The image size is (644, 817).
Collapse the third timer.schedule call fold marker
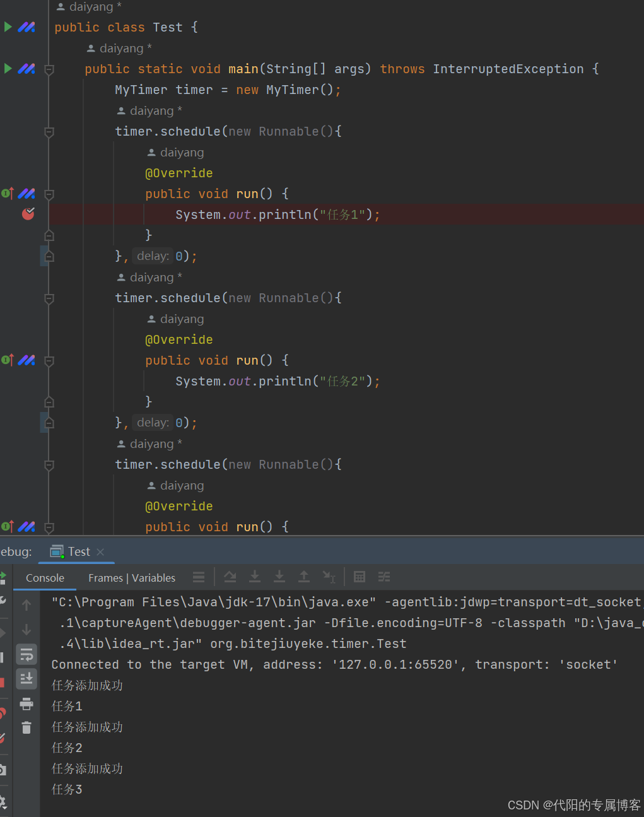tap(49, 465)
